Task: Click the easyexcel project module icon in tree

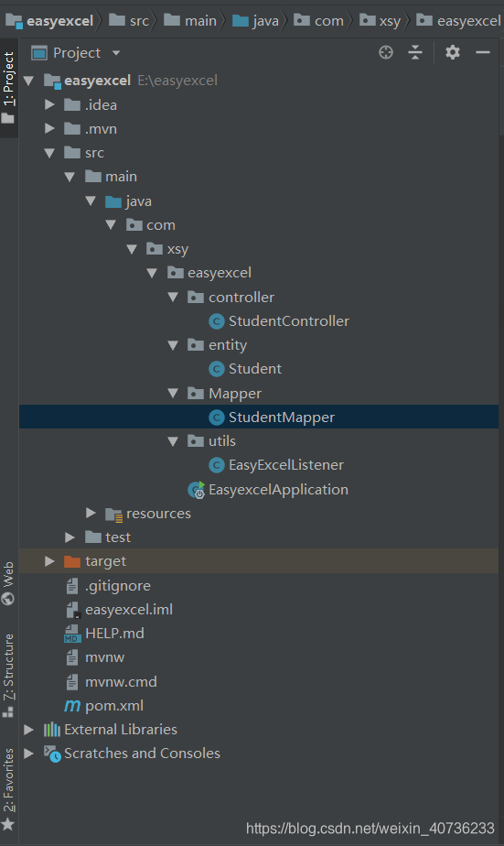Action: click(x=52, y=81)
